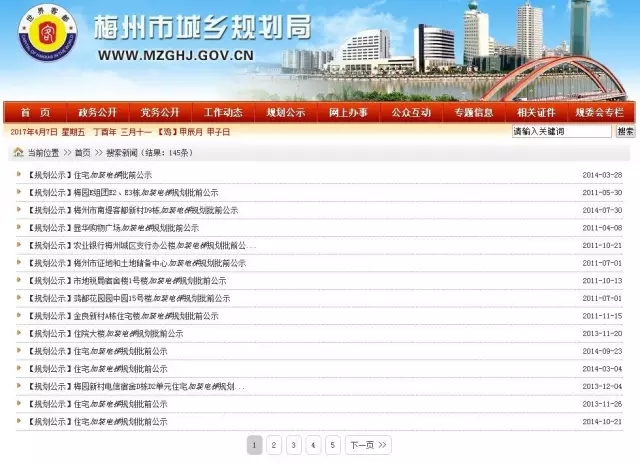The height and width of the screenshot is (464, 640).
Task: Click the house icon beside 当前位置
Action: (18, 153)
